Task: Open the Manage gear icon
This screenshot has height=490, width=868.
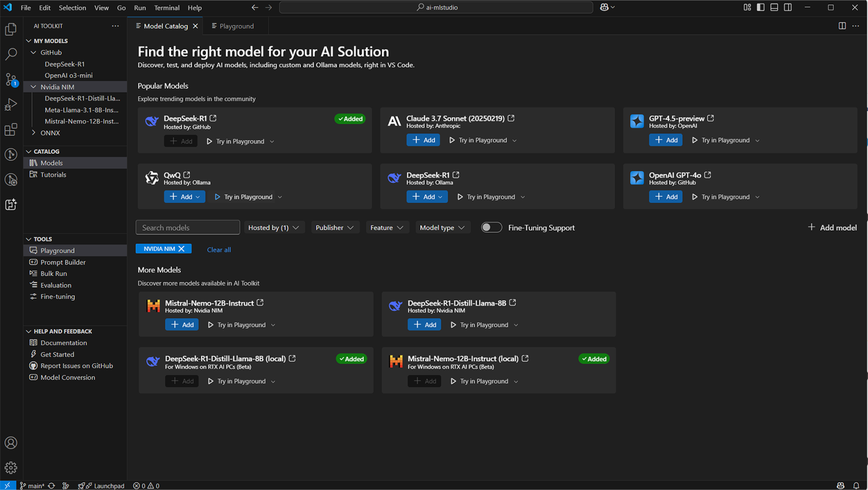Action: tap(11, 467)
